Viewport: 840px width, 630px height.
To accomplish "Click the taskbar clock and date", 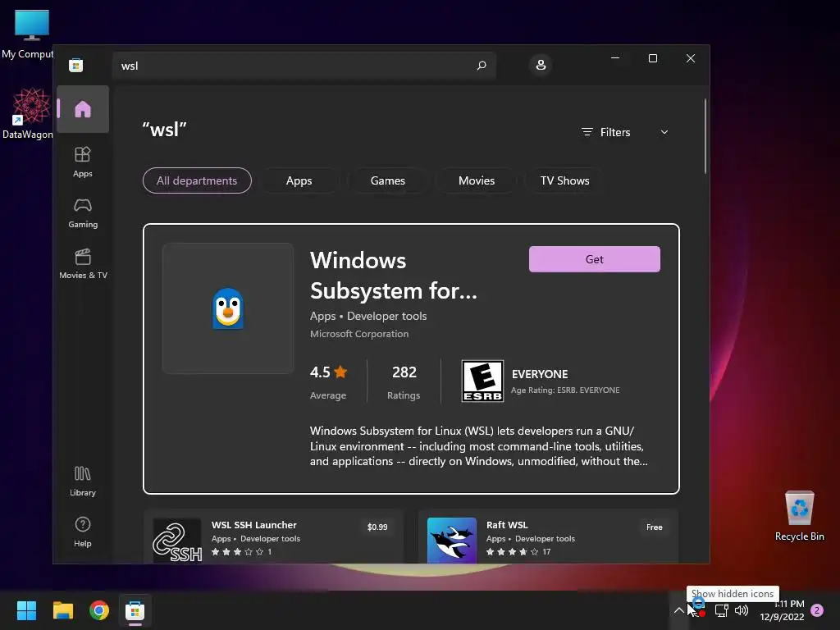I will [782, 610].
